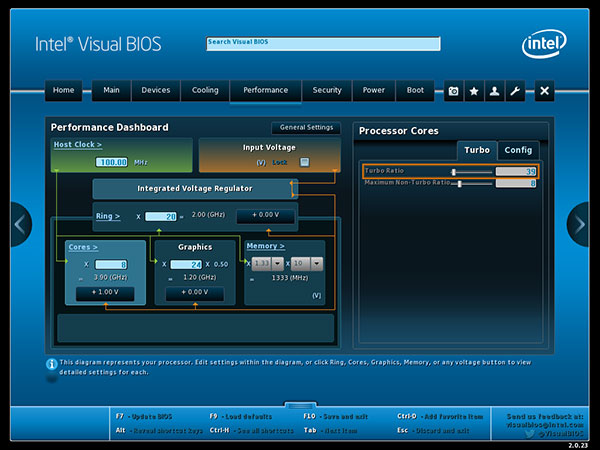The height and width of the screenshot is (450, 600).
Task: Open the Boot tab
Action: [x=415, y=90]
